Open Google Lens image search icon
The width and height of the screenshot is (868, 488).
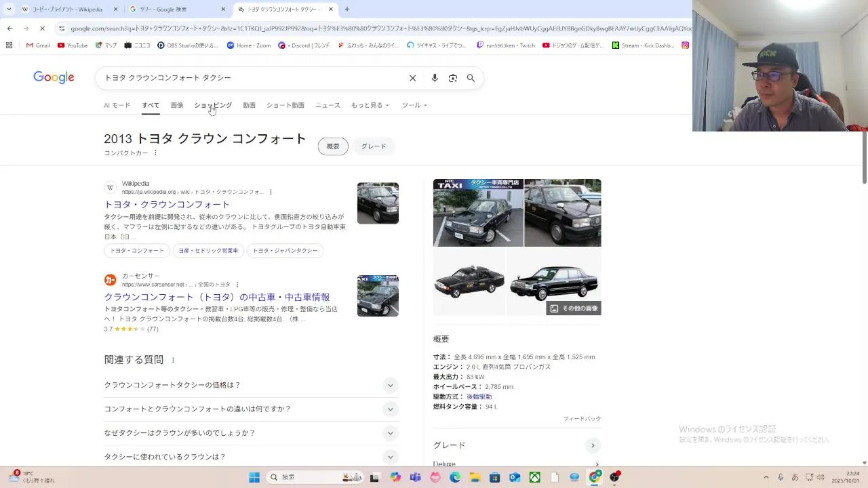click(x=453, y=78)
